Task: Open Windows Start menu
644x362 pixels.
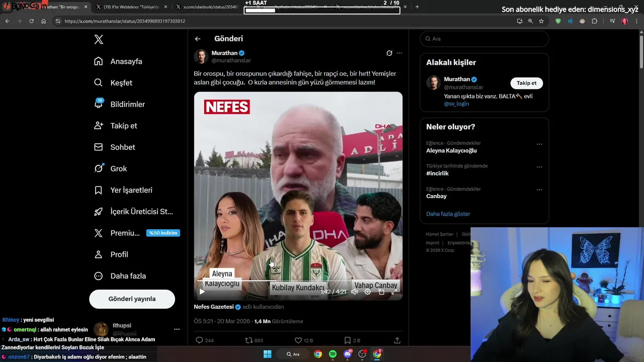Action: coord(267,354)
